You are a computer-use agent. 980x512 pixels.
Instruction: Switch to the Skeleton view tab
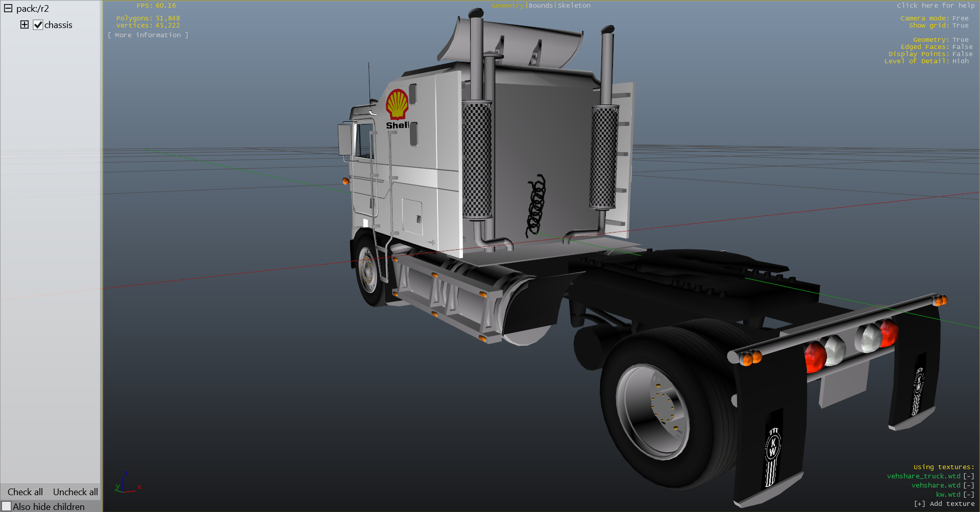point(574,5)
